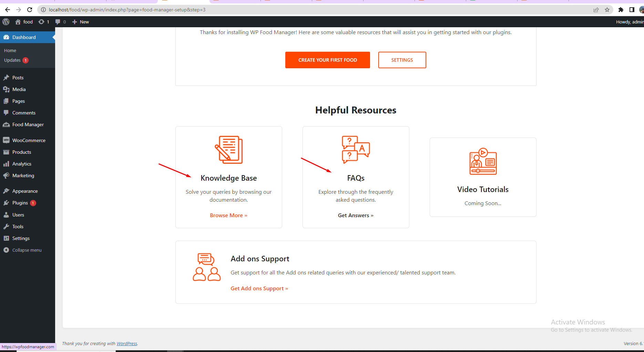
Task: Click Collapse menu label
Action: coord(27,250)
